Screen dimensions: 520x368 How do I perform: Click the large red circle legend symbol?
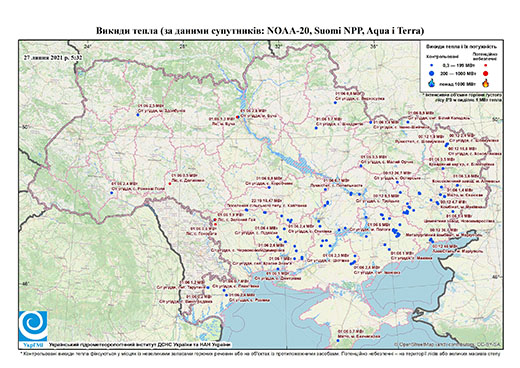pyautogui.click(x=485, y=74)
